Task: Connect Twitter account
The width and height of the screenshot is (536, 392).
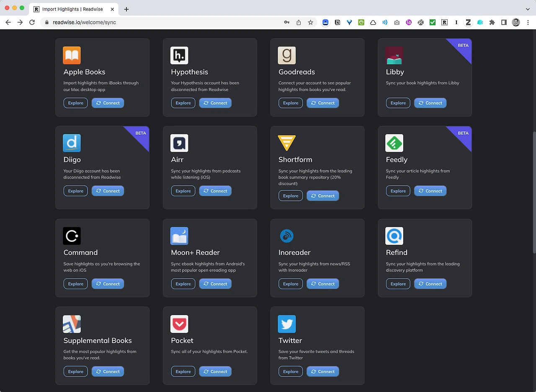Action: [323, 372]
